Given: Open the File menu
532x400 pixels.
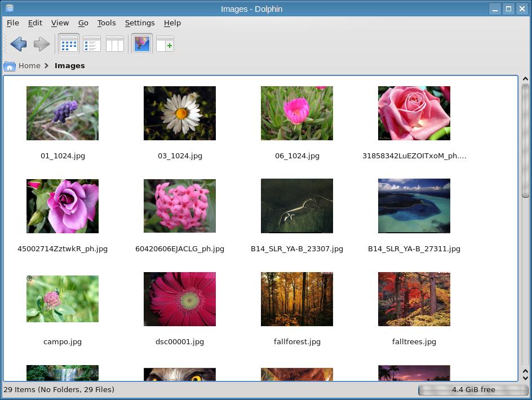Looking at the screenshot, I should pos(13,23).
